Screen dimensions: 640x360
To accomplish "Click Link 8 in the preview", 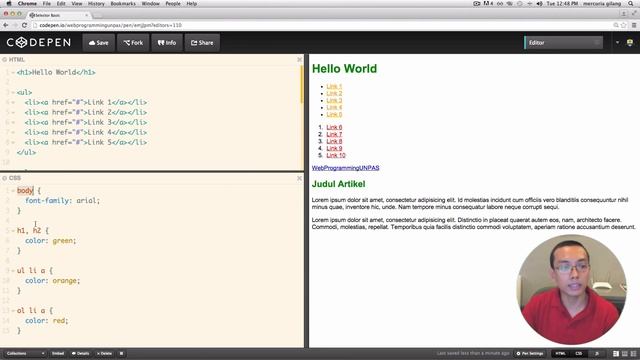I will 334,141.
